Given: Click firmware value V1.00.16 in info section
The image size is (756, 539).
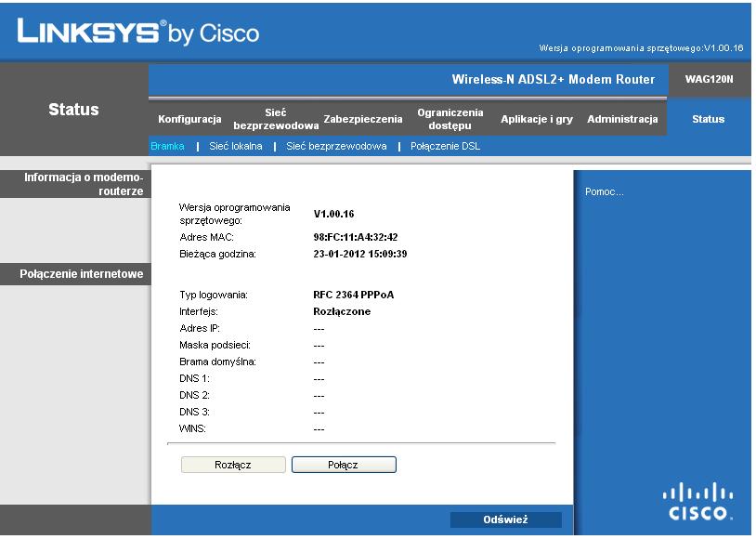Looking at the screenshot, I should (333, 215).
